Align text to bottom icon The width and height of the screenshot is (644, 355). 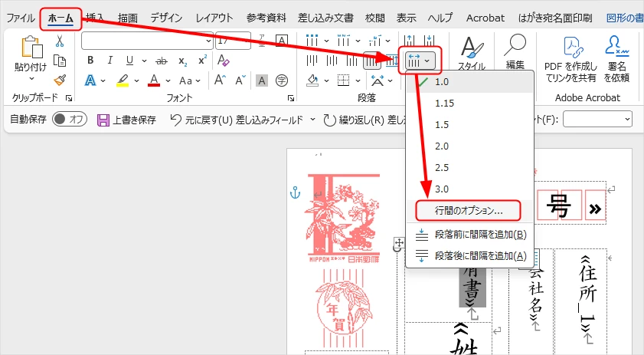coord(351,61)
